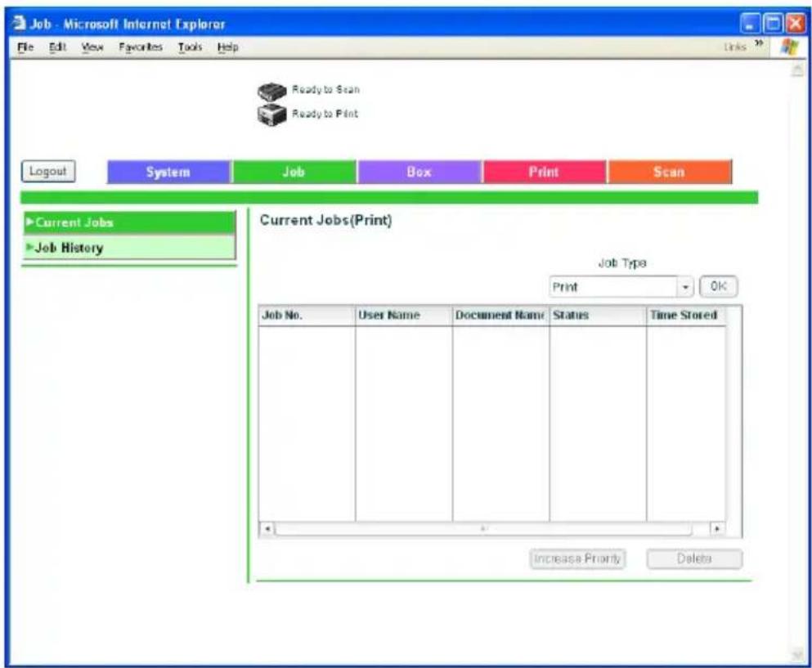Maximize the Internet Explorer window
Viewport: 812px width, 668px height.
tap(774, 24)
